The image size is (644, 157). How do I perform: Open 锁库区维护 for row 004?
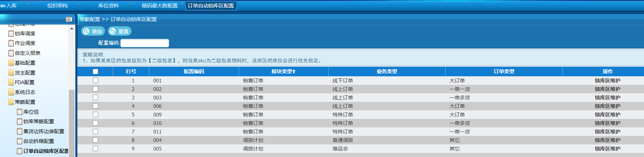click(608, 140)
